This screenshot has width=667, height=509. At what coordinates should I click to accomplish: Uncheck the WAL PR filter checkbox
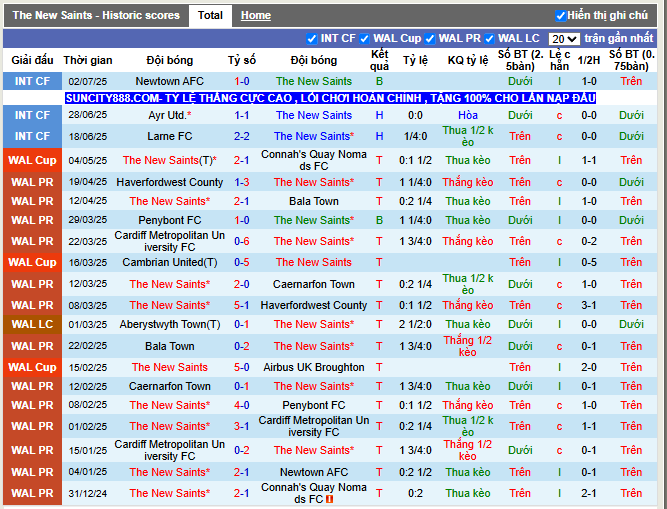coord(430,39)
